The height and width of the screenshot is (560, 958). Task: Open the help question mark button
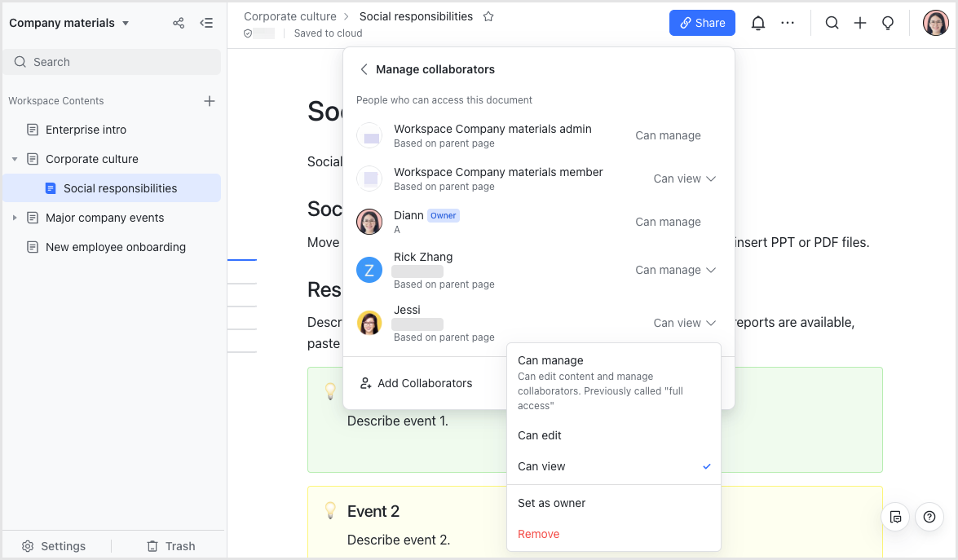point(929,517)
